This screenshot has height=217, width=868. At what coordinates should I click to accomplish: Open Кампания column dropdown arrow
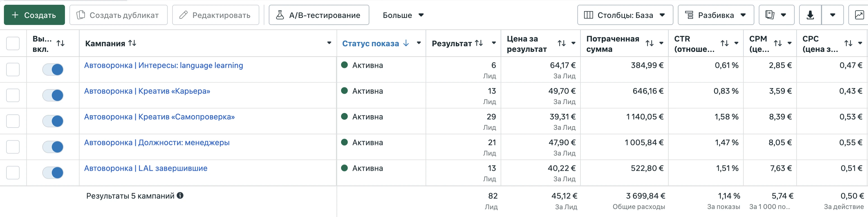click(329, 43)
